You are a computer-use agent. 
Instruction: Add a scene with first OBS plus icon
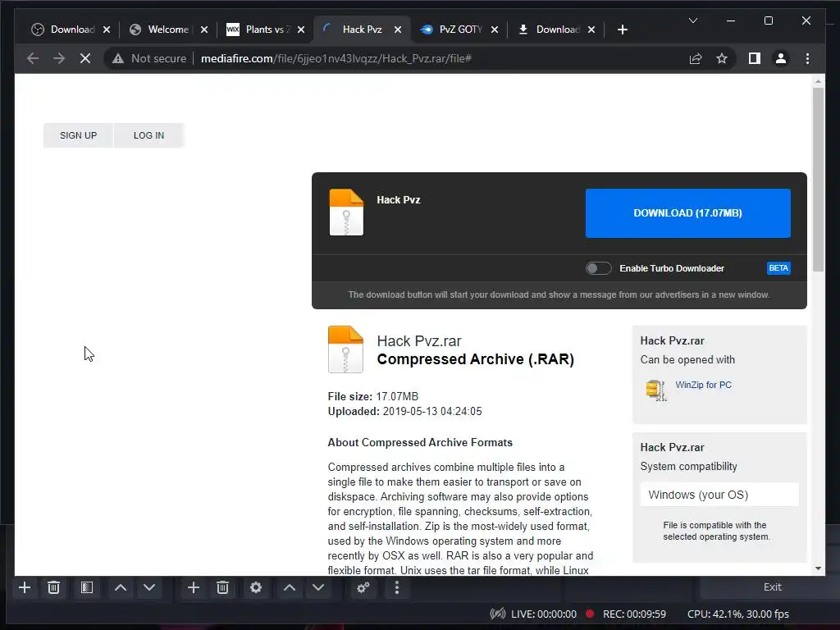click(x=24, y=587)
